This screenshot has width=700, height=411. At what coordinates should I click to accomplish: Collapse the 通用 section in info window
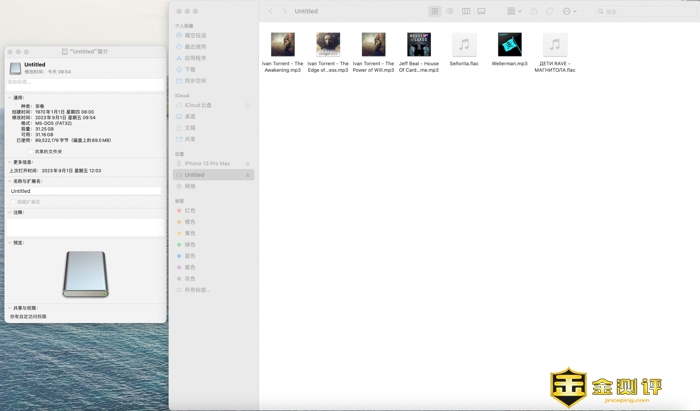(x=11, y=98)
